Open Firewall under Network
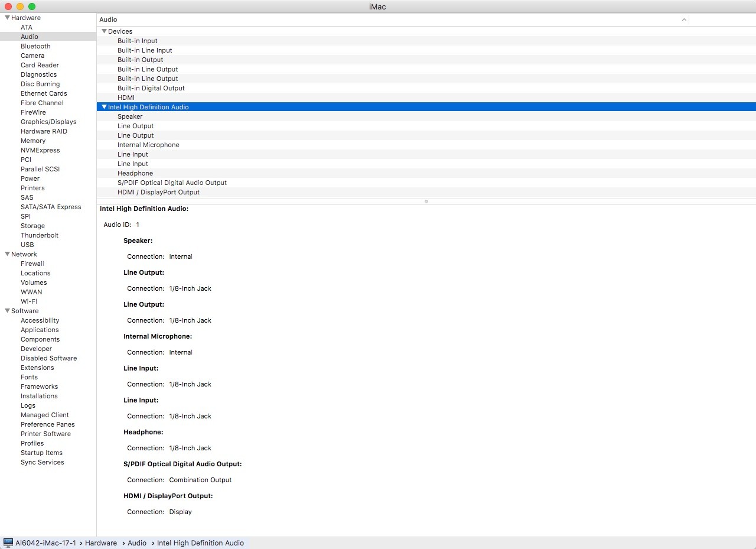This screenshot has width=756, height=549. coord(32,264)
